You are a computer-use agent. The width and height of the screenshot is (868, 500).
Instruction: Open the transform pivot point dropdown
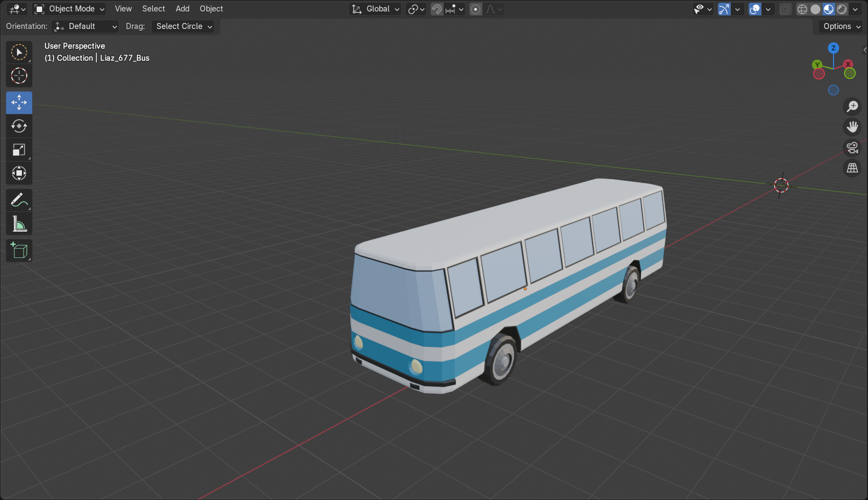click(x=416, y=9)
